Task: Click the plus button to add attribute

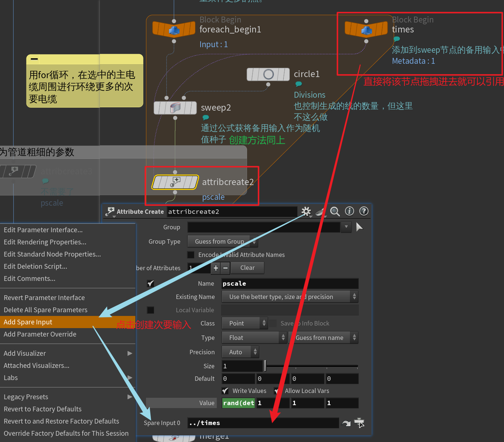Action: point(216,268)
